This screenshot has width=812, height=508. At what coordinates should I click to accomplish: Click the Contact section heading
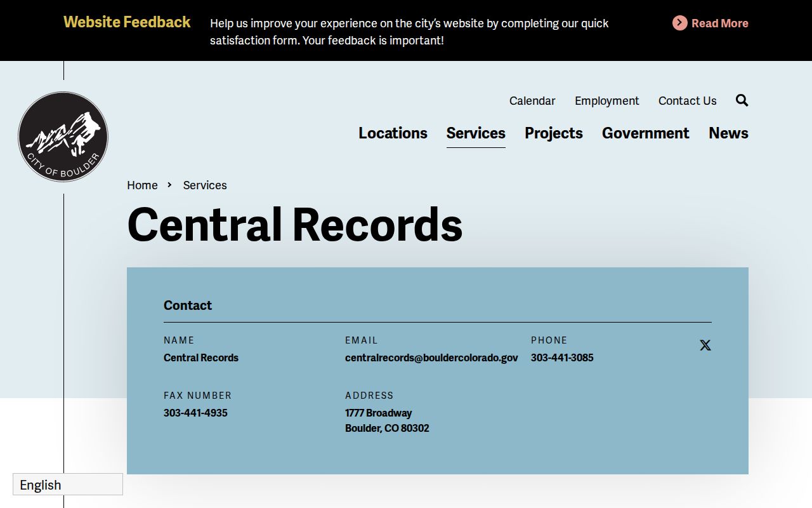click(x=188, y=305)
